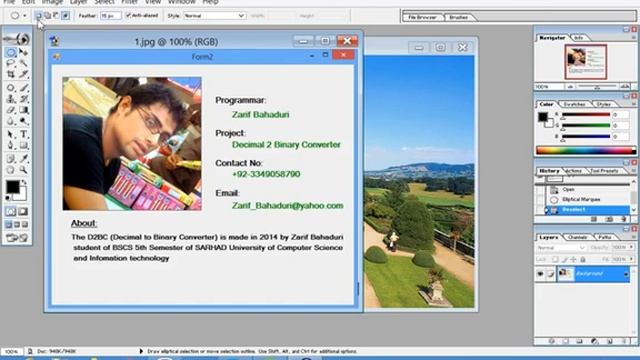Choose Add to selection mode

(47, 16)
